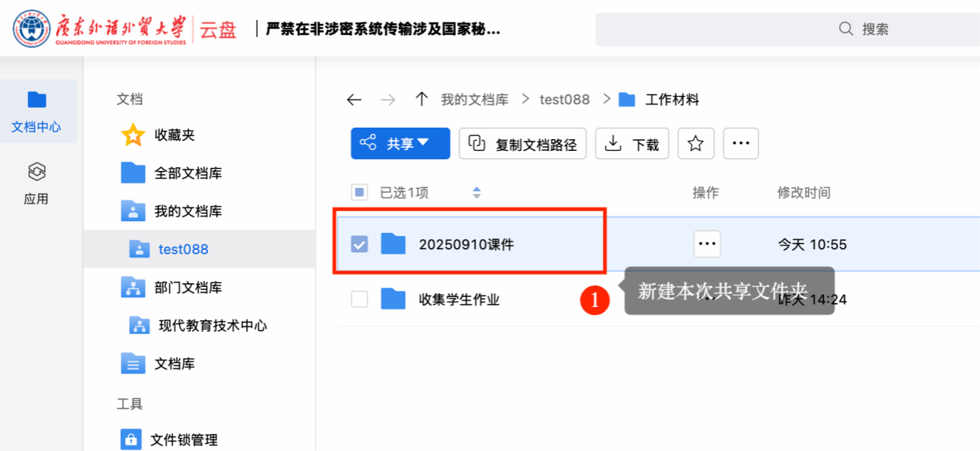Click the back arrow navigation icon

click(354, 100)
